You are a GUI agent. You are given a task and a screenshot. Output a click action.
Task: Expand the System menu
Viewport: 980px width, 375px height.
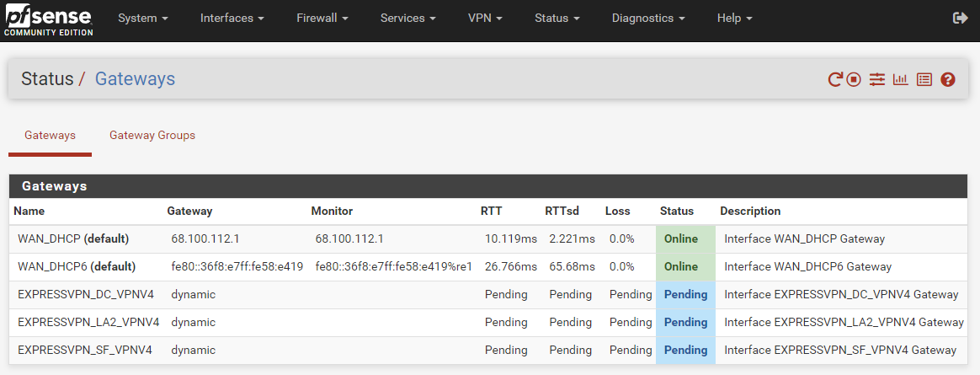click(143, 19)
